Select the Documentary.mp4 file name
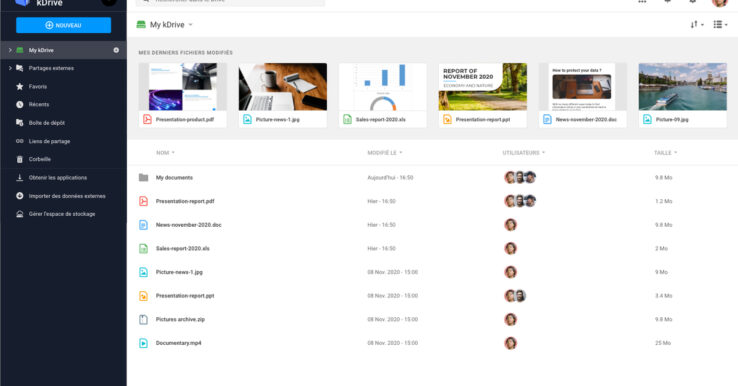This screenshot has width=738, height=386. (178, 343)
